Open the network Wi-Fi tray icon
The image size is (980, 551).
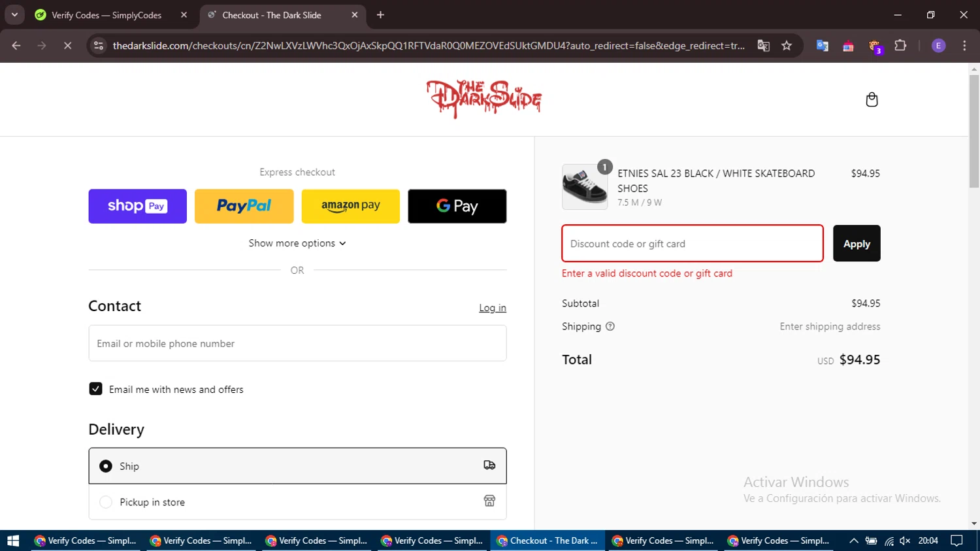pos(889,541)
